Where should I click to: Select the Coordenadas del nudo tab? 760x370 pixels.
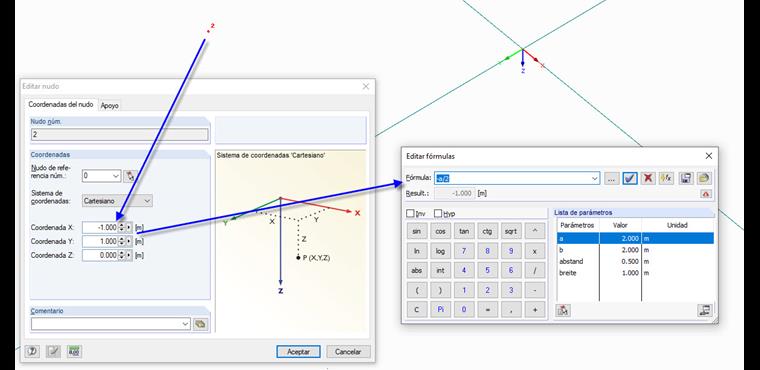(61, 104)
